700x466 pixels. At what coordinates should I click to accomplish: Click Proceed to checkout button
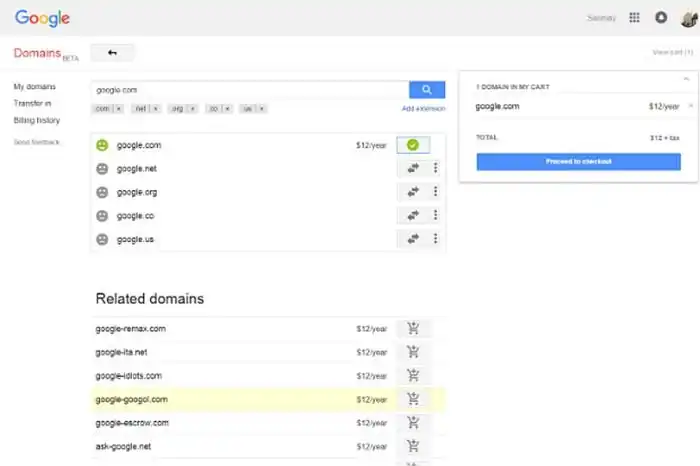coord(578,161)
